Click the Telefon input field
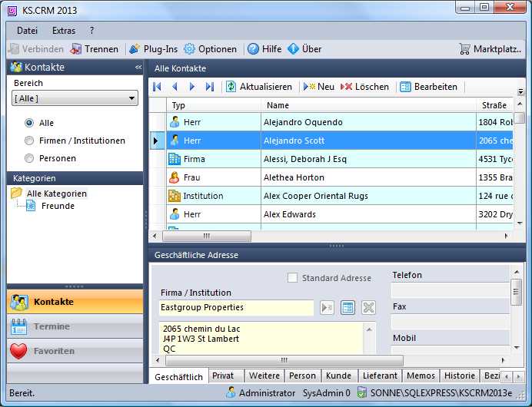Viewport: 532px width, 407px height. [451, 290]
